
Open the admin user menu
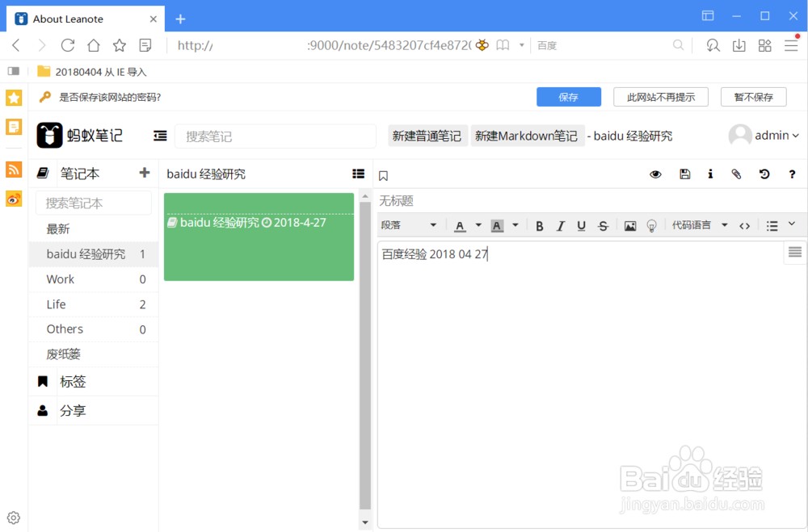click(x=764, y=136)
